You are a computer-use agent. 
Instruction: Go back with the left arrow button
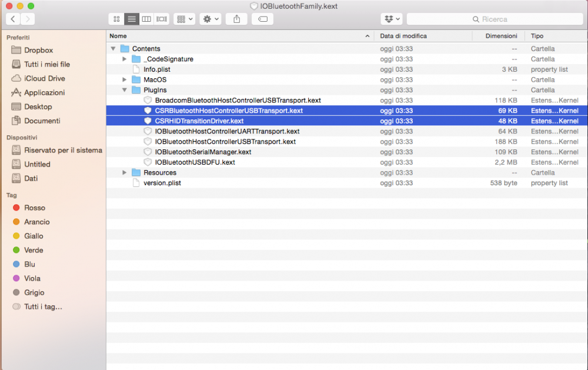click(13, 19)
